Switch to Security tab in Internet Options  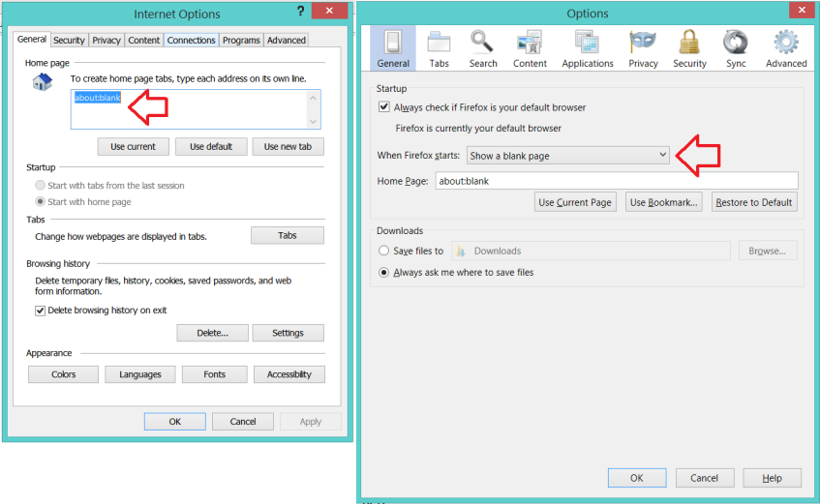point(69,41)
